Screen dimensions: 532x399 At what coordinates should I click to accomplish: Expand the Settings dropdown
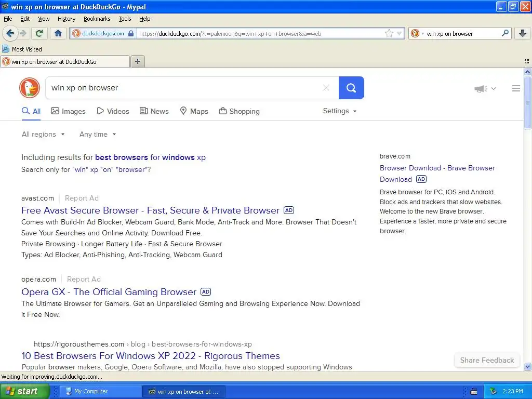coord(340,111)
